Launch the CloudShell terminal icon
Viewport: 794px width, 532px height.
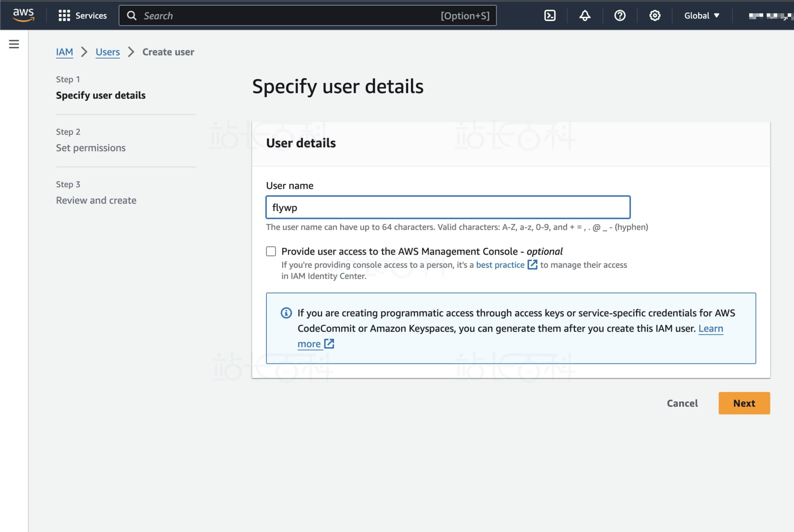(550, 15)
